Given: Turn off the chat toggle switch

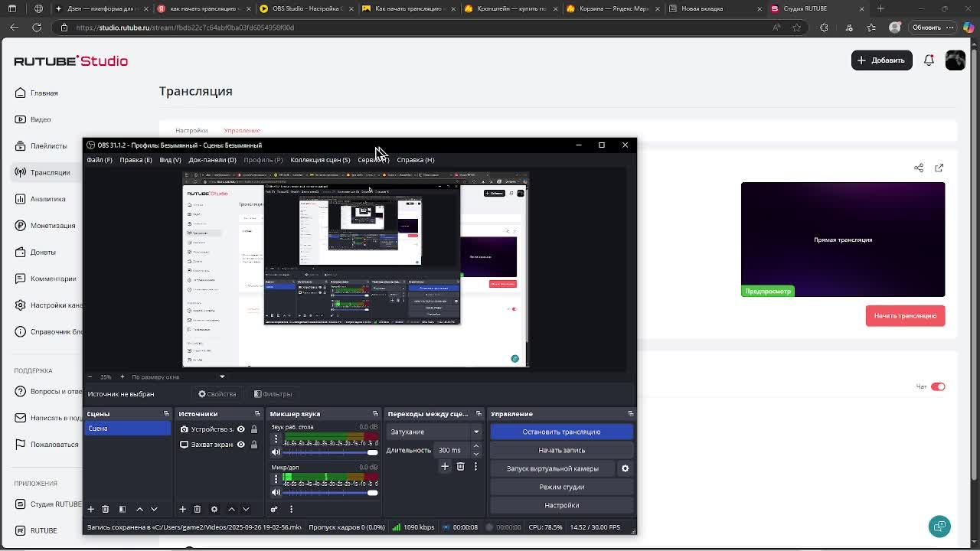Looking at the screenshot, I should [x=938, y=386].
